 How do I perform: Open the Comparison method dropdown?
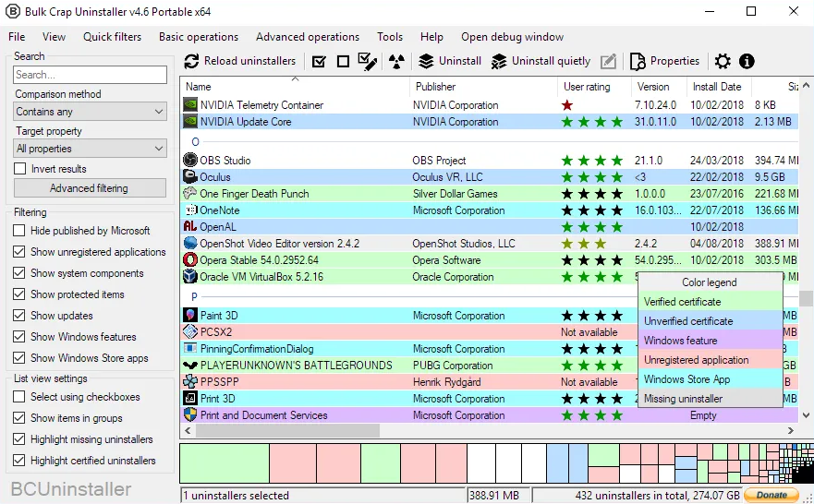click(x=90, y=112)
